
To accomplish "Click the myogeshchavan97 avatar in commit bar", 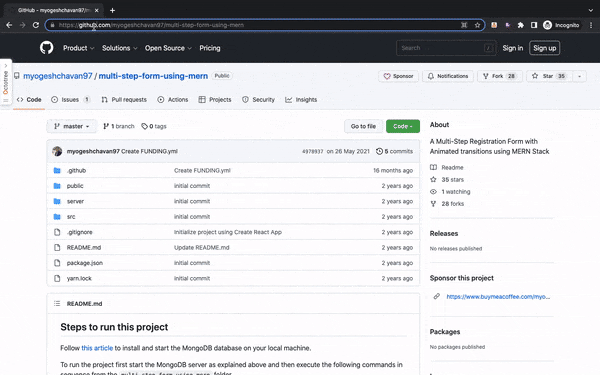I will [57, 151].
